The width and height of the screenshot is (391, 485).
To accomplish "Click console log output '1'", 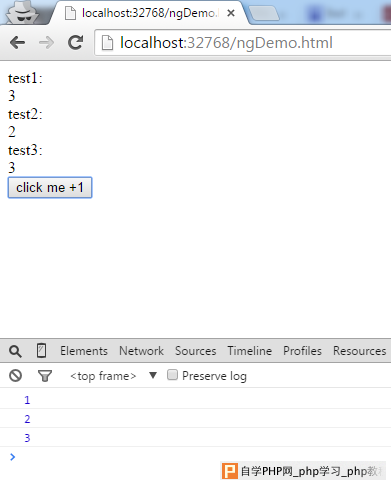I will point(27,400).
